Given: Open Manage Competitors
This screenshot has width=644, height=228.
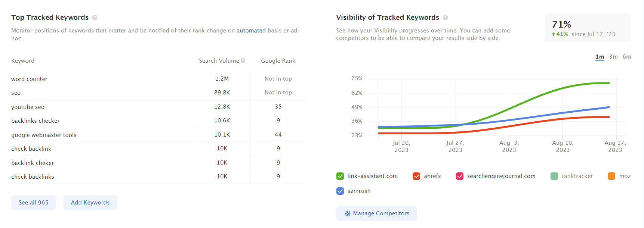Looking at the screenshot, I should click(376, 213).
